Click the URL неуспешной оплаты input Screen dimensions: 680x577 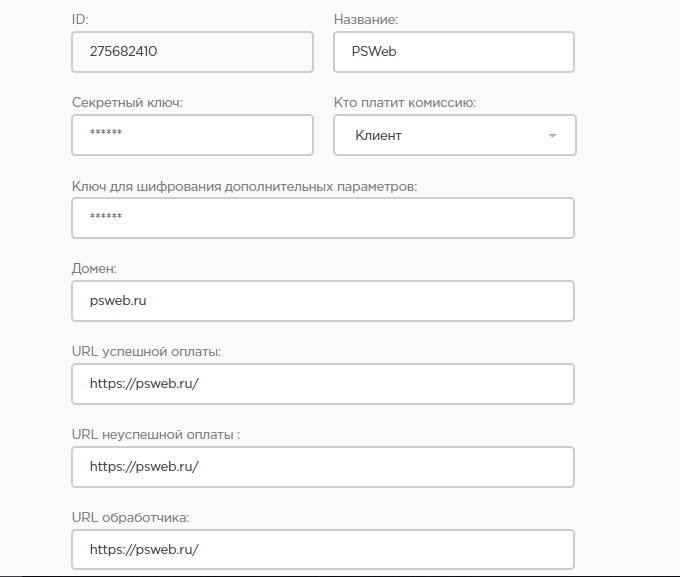(x=322, y=467)
